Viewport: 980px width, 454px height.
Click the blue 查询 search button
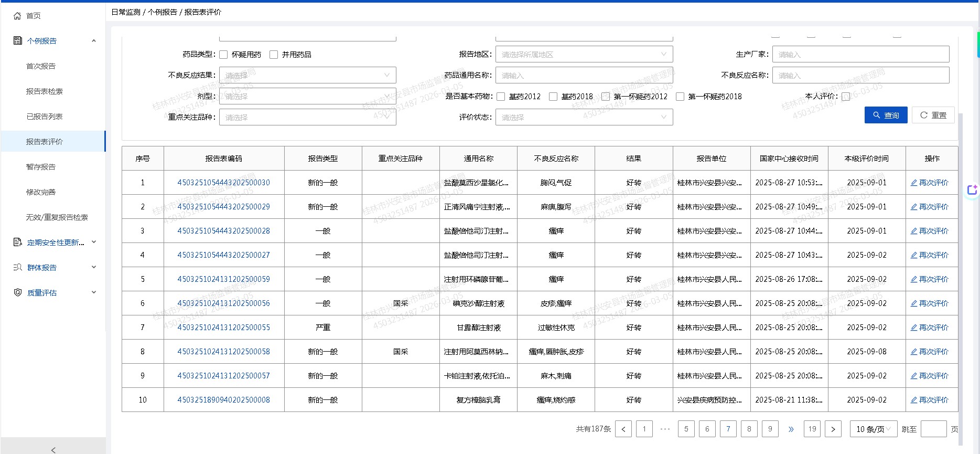click(x=886, y=115)
